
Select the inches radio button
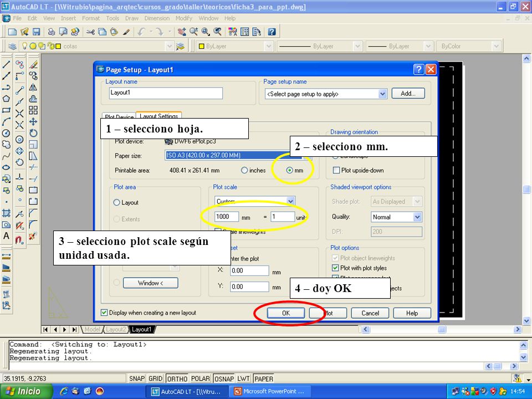(244, 170)
